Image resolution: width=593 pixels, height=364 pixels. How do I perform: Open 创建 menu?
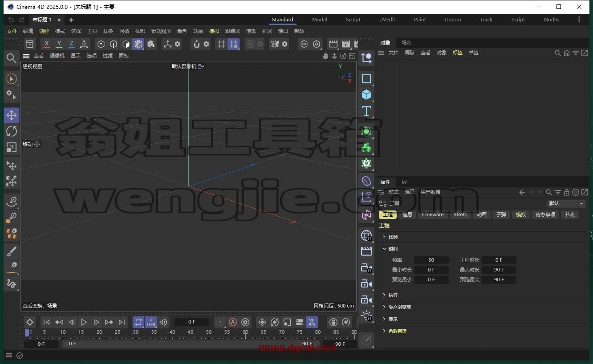[x=44, y=31]
